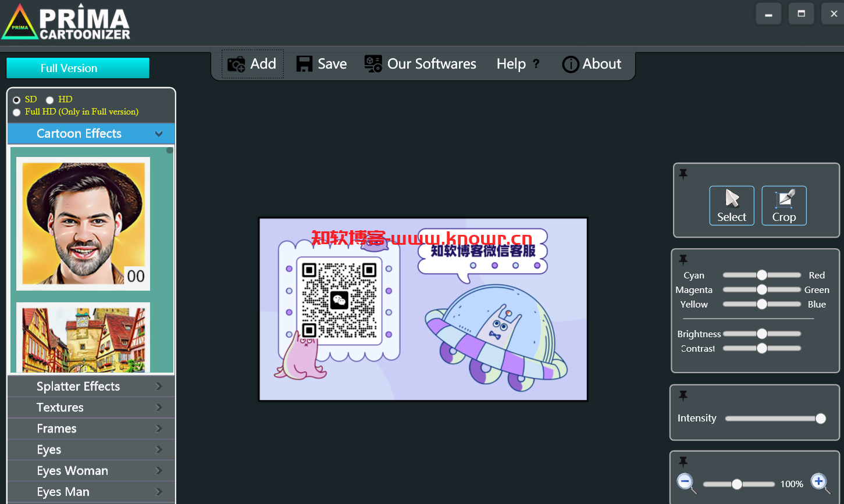Adjust the Contrast slider
This screenshot has height=504, width=844.
[761, 348]
